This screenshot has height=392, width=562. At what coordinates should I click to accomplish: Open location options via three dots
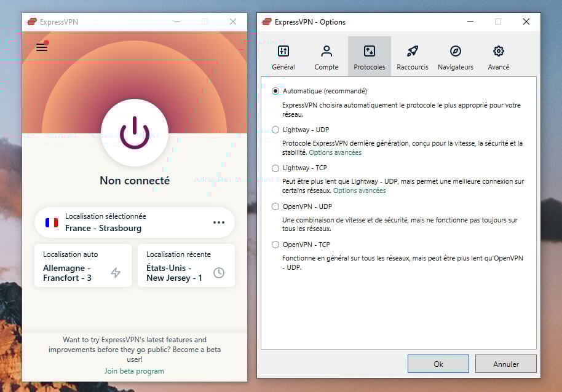click(x=219, y=222)
